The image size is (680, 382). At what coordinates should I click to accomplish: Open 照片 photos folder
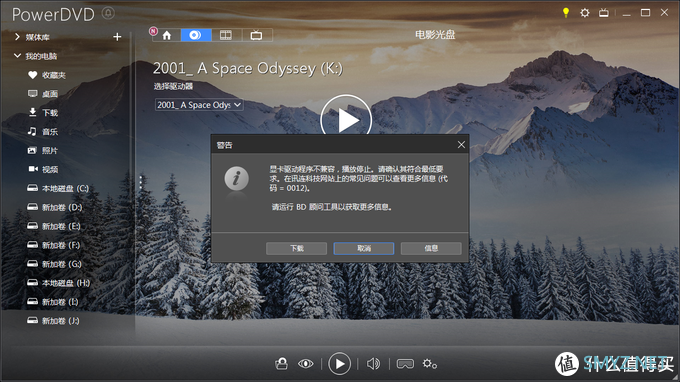pos(43,150)
